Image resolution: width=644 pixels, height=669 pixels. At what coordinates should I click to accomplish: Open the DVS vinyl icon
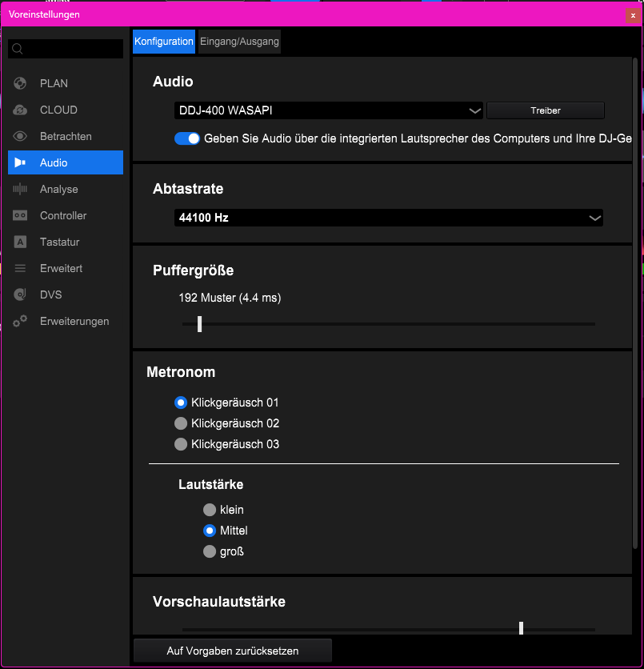coord(20,294)
